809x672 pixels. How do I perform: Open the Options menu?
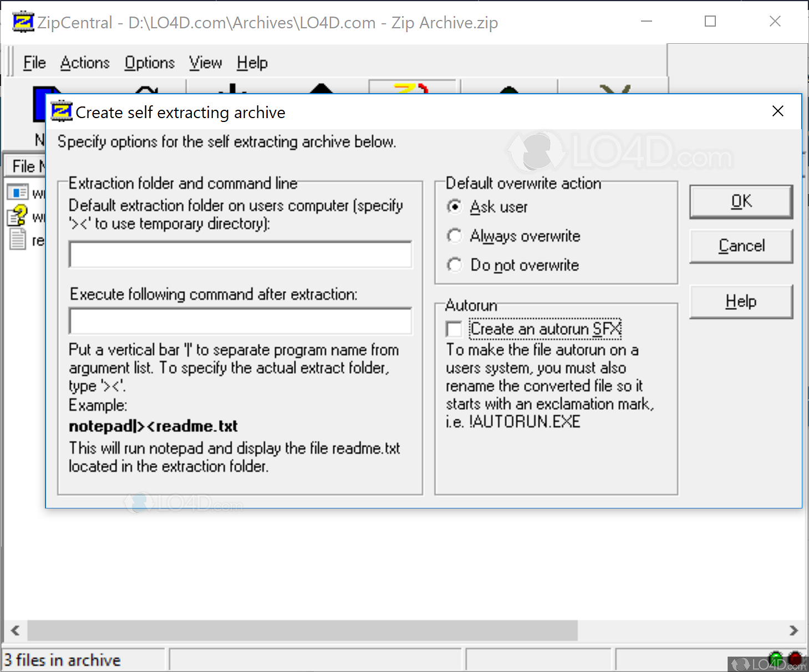point(149,63)
